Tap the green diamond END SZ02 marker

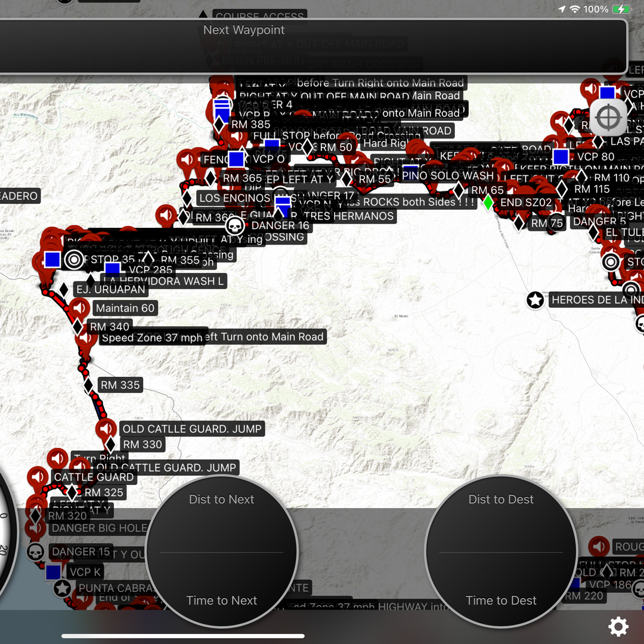tap(488, 202)
